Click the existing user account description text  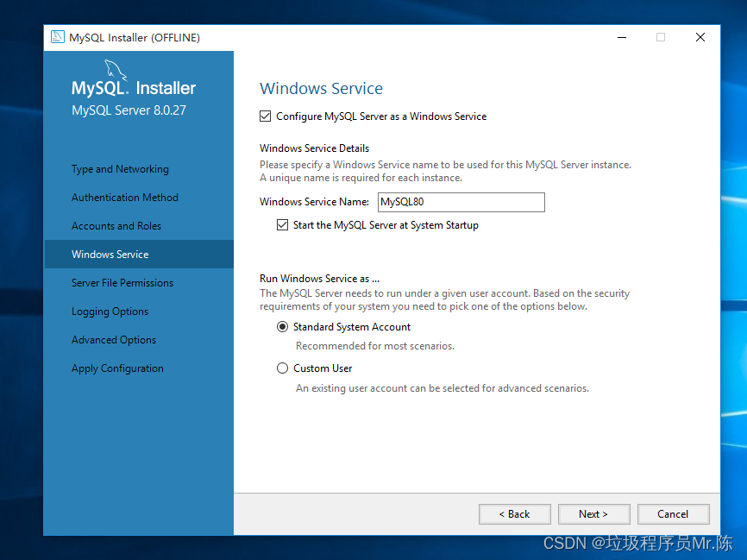tap(443, 388)
